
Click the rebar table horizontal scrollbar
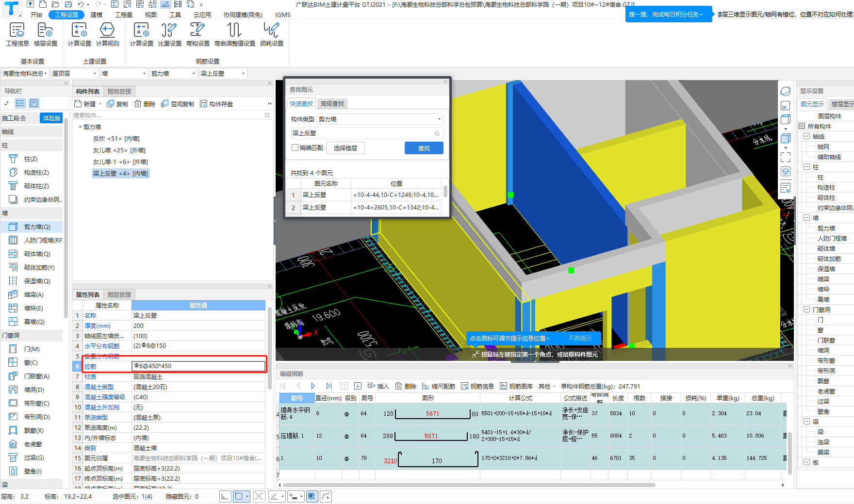(469, 485)
